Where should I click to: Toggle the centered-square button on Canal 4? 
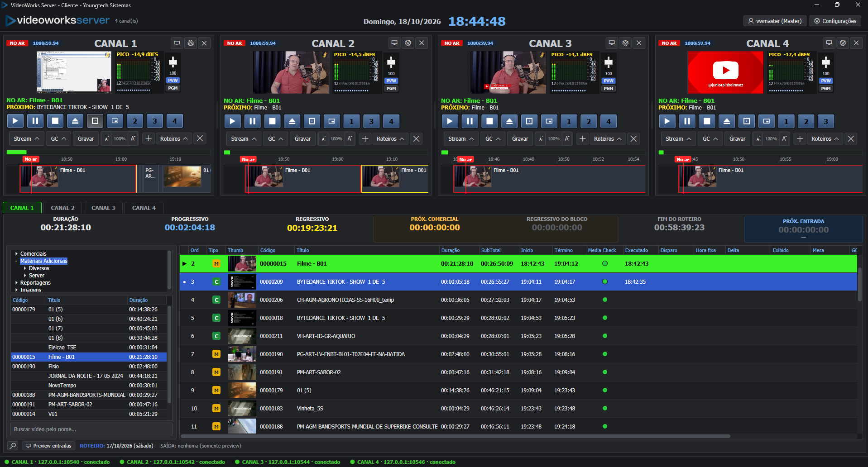pos(747,121)
